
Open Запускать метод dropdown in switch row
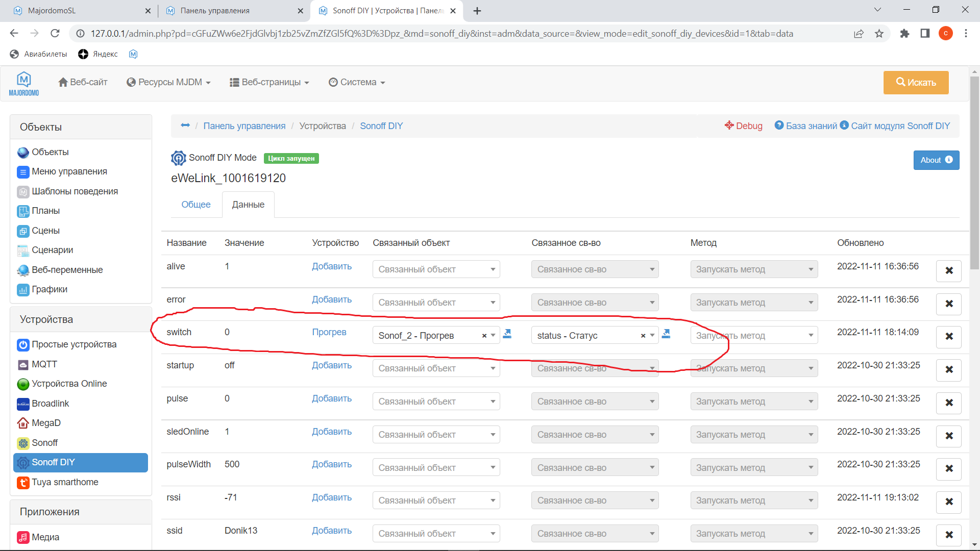tap(753, 336)
